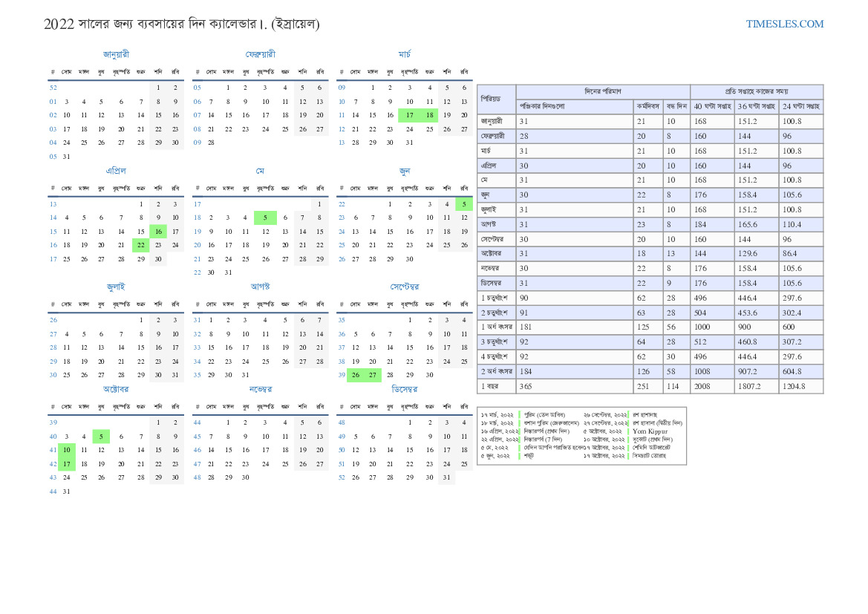
Task: Click the বন্ধ দিন column header
Action: coord(676,106)
